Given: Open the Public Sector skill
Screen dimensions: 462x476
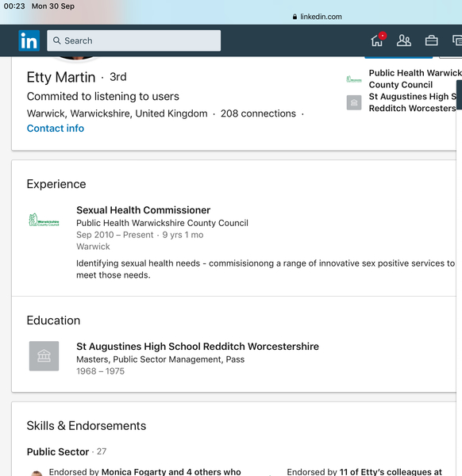Looking at the screenshot, I should point(58,451).
